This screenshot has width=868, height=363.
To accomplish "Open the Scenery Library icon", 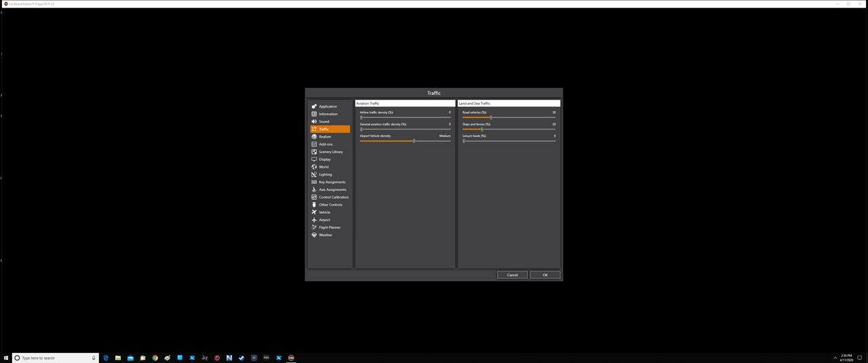I will pos(314,152).
